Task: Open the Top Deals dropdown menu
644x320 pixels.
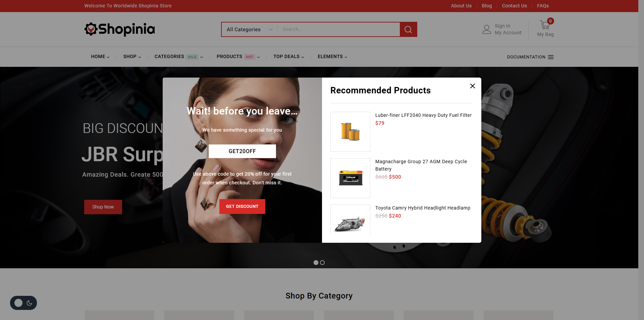Action: point(289,57)
